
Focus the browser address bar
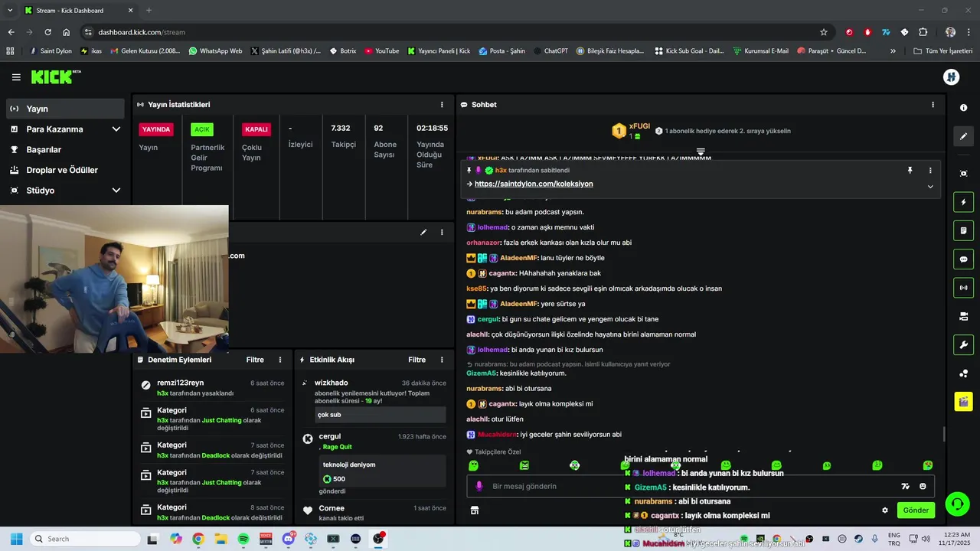pyautogui.click(x=452, y=32)
